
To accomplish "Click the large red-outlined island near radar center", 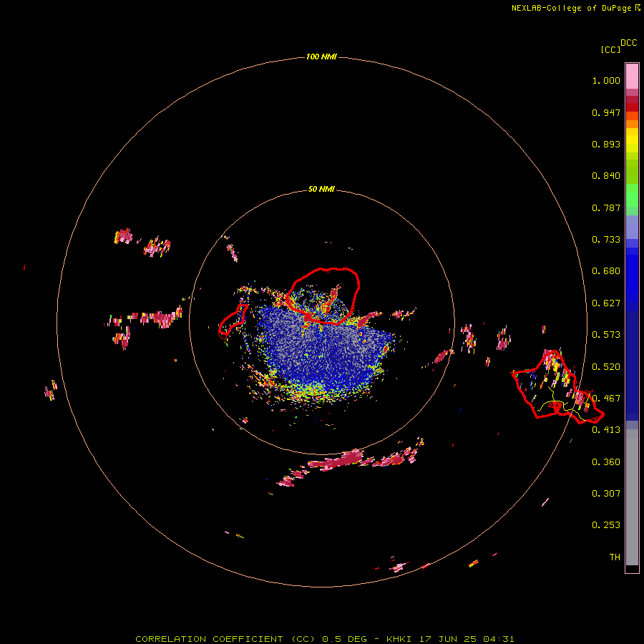I will click(x=323, y=296).
